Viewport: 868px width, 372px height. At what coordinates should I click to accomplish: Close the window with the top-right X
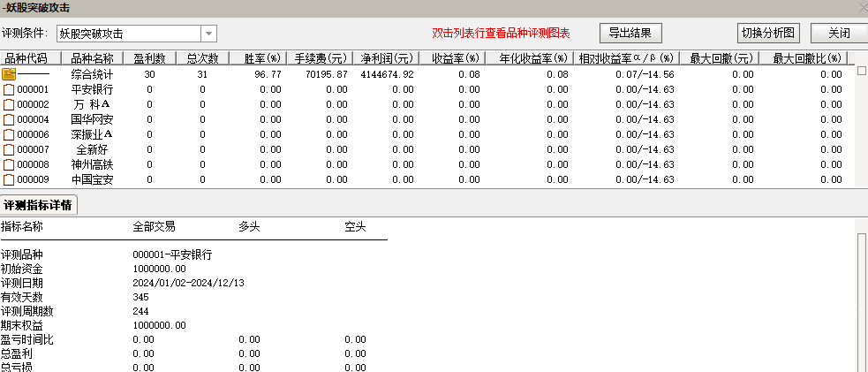pyautogui.click(x=861, y=7)
